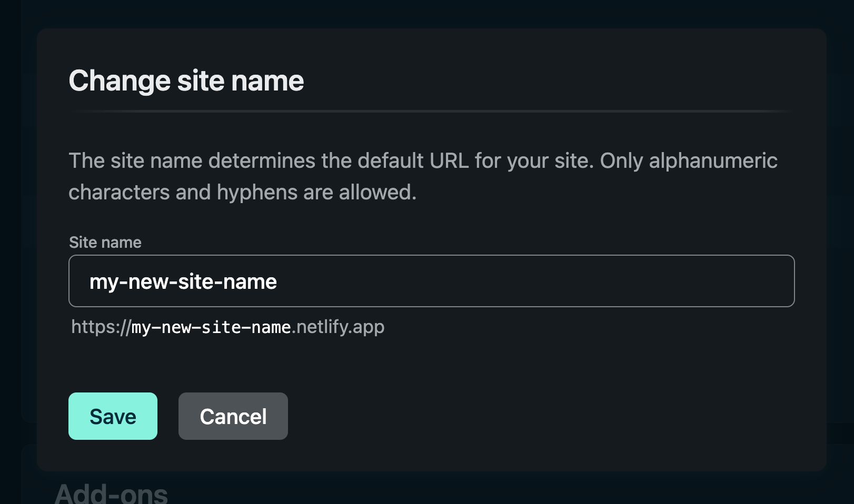Click the word 'URL' in the description text
854x504 pixels.
click(x=449, y=161)
